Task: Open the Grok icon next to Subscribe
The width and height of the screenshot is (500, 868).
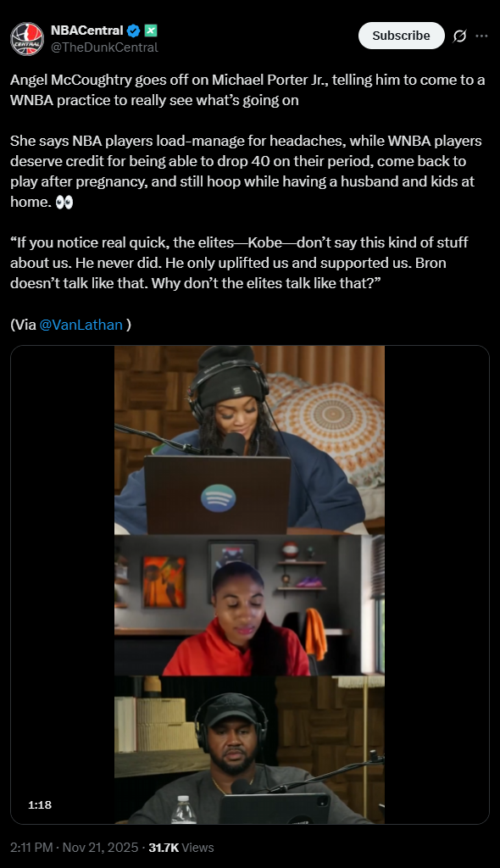Action: [459, 36]
